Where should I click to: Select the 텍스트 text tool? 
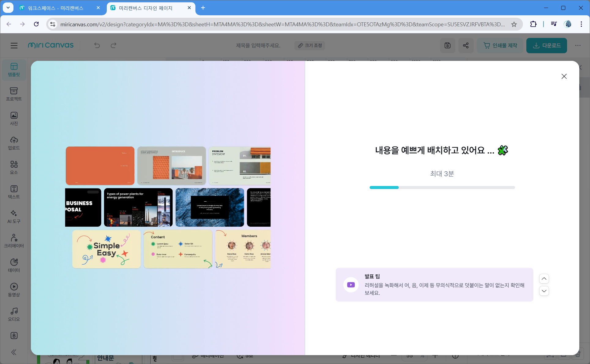point(14,192)
